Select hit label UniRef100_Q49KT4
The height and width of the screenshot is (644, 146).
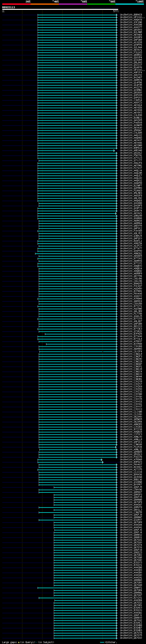tap(131, 211)
